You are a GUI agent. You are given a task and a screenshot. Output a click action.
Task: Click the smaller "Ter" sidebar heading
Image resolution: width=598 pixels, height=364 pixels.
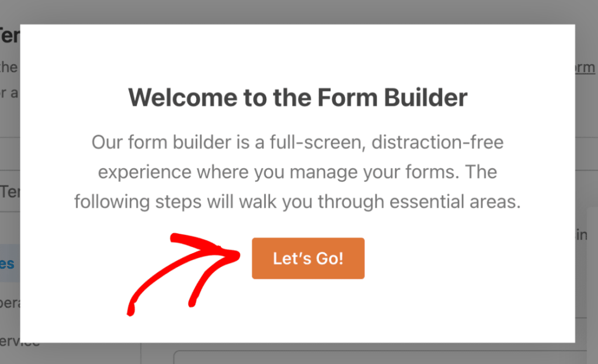coord(9,191)
